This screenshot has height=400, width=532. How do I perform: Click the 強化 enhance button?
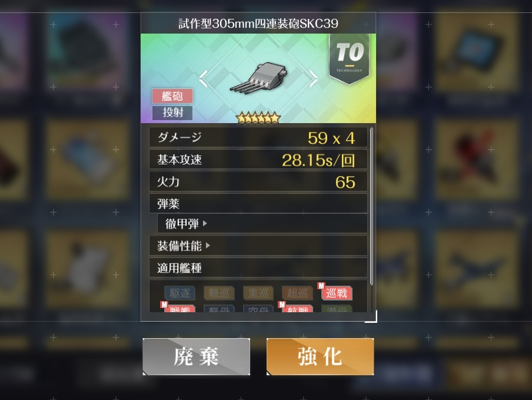(320, 357)
